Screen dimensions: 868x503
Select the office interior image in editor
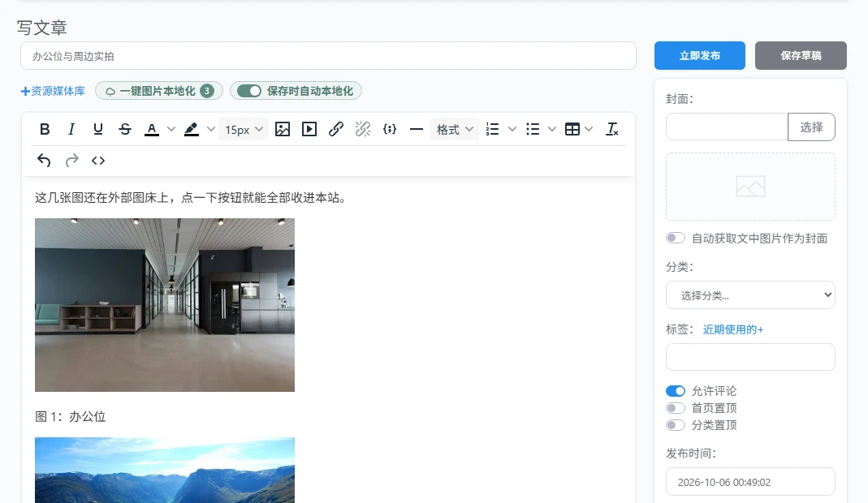[x=165, y=305]
